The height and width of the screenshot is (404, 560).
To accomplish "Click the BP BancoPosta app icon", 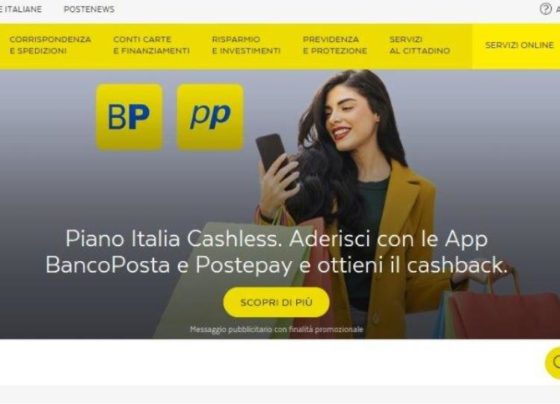I will tap(130, 117).
